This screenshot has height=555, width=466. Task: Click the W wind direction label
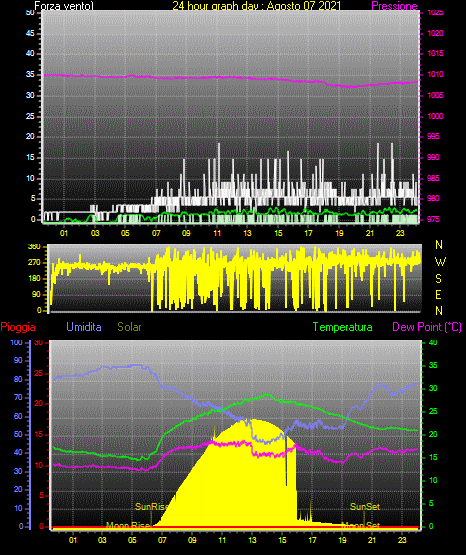(x=440, y=262)
